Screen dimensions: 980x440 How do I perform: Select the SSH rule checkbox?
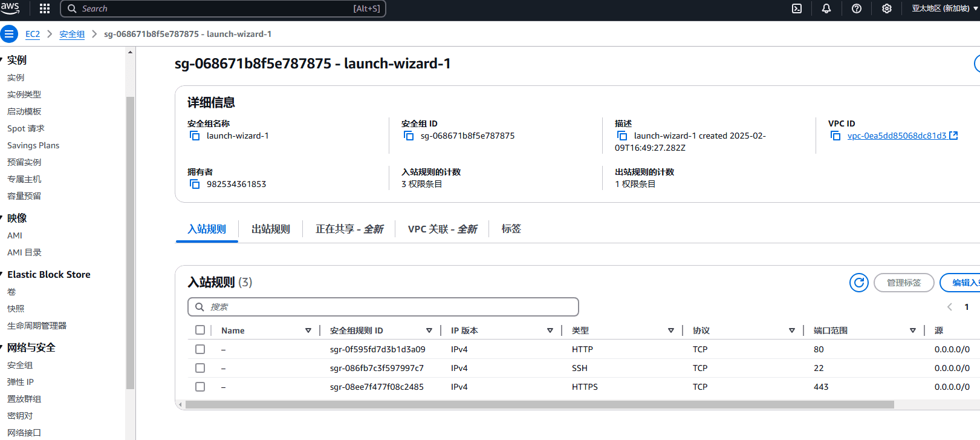coord(200,368)
